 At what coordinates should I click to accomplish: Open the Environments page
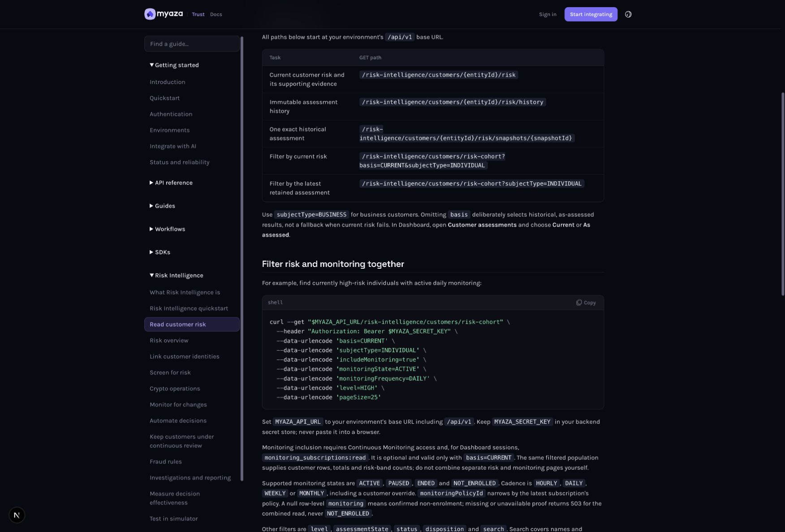169,130
